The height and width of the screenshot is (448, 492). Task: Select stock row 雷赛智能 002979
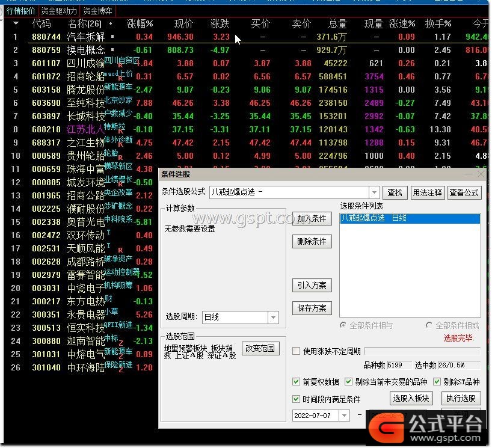coord(82,275)
